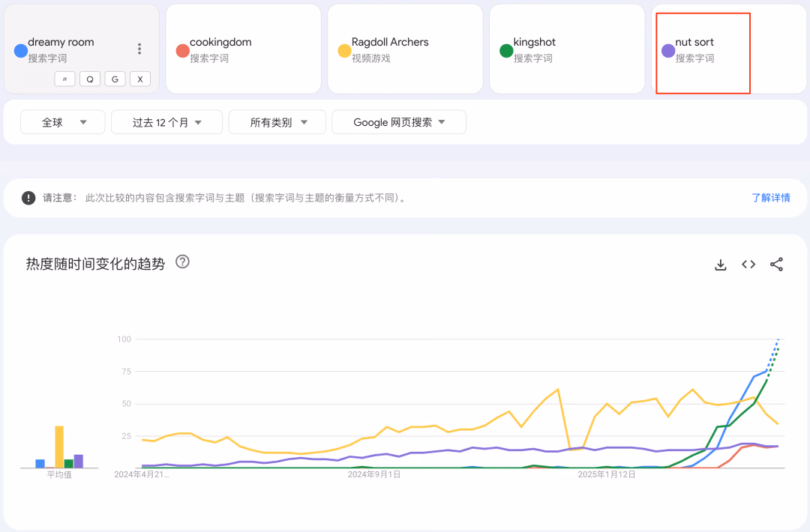Edit the nut sort search term
The height and width of the screenshot is (532, 810).
click(x=694, y=42)
